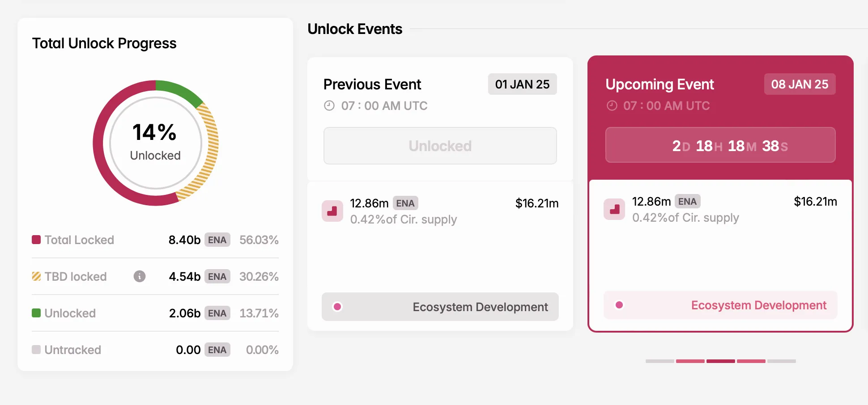Click the pink legend square for Total Locked
Screen dimensions: 868x405
[36, 240]
